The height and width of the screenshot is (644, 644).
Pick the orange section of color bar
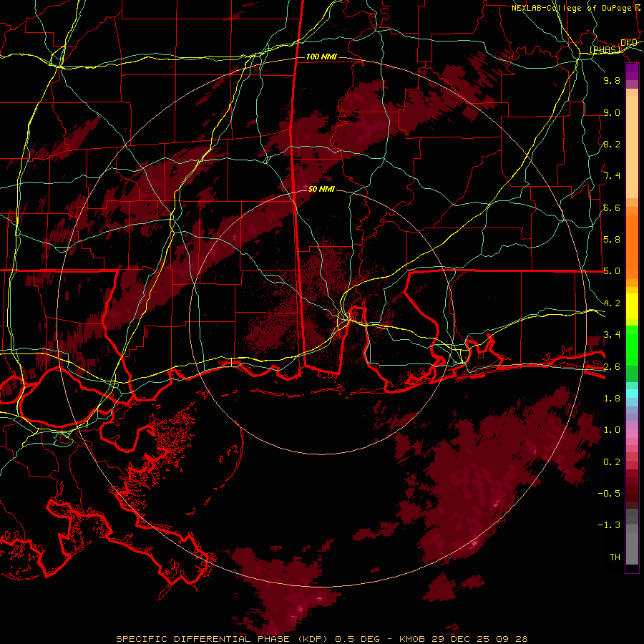pyautogui.click(x=632, y=246)
